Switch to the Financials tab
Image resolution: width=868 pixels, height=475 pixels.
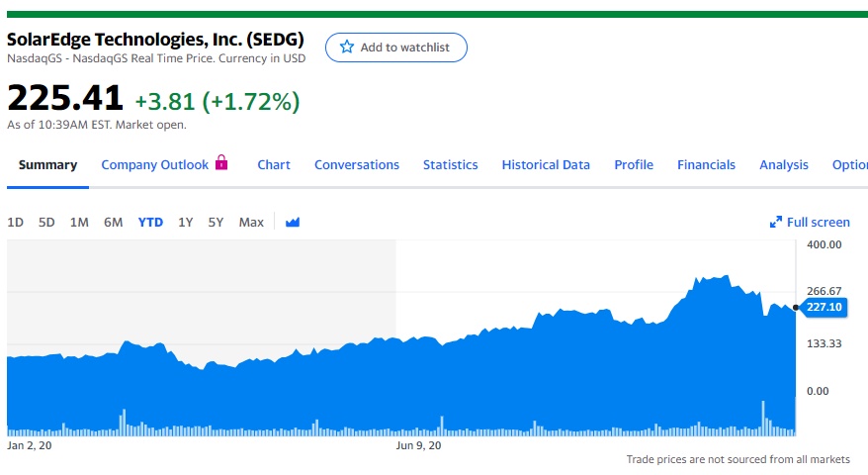pyautogui.click(x=706, y=164)
